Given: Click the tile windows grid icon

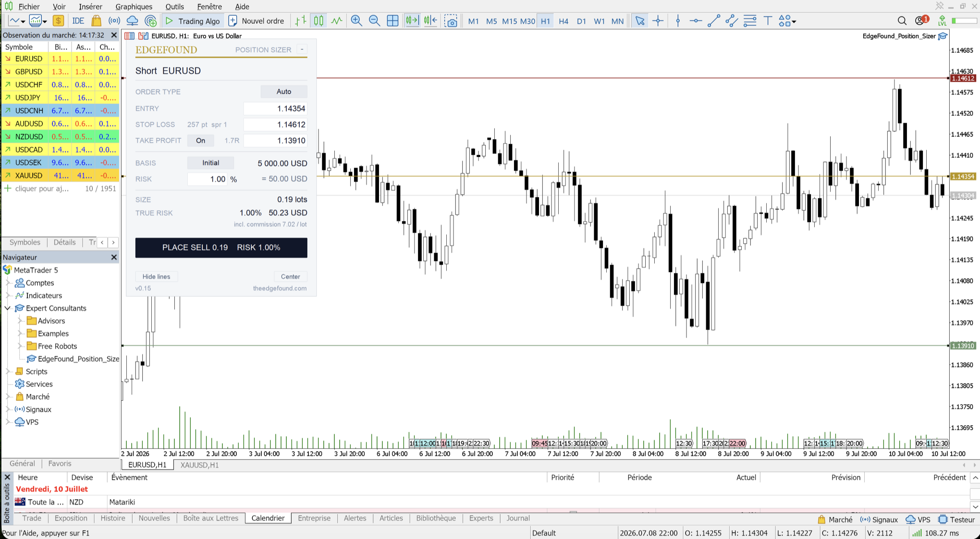Looking at the screenshot, I should (x=392, y=21).
